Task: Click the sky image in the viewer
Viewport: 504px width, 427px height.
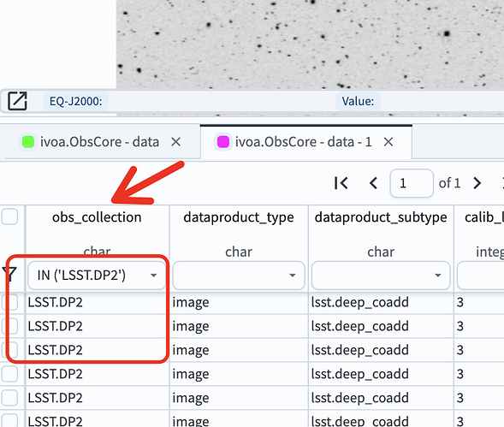Action: tap(310, 44)
